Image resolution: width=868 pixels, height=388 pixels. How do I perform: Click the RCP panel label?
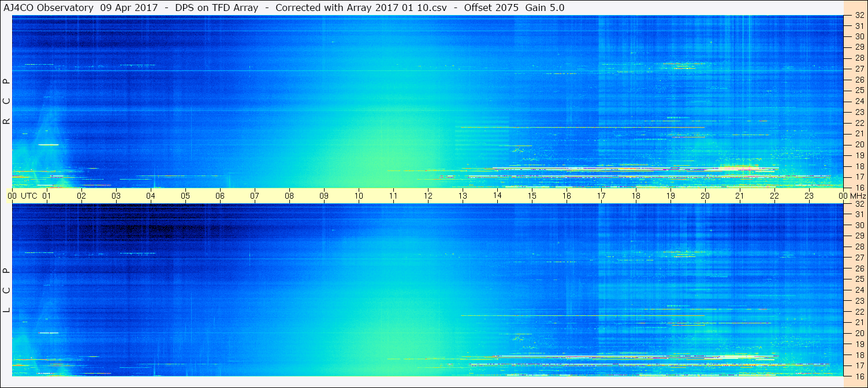click(x=6, y=102)
